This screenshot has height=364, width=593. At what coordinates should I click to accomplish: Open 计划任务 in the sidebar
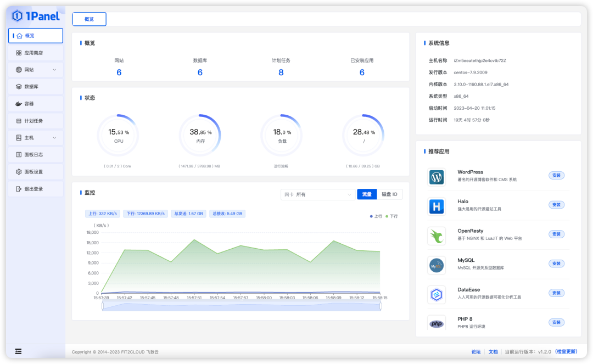pyautogui.click(x=36, y=121)
